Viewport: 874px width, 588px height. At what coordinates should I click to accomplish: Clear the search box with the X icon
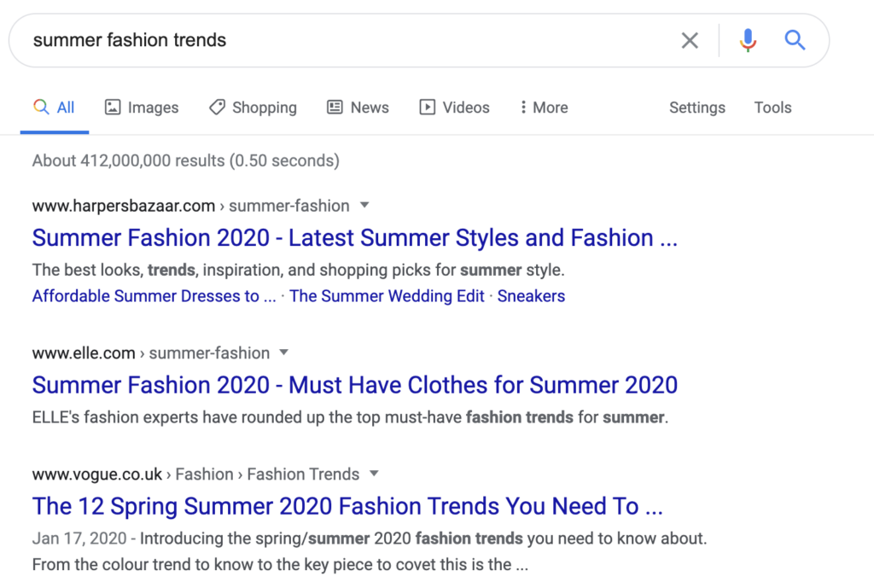690,40
